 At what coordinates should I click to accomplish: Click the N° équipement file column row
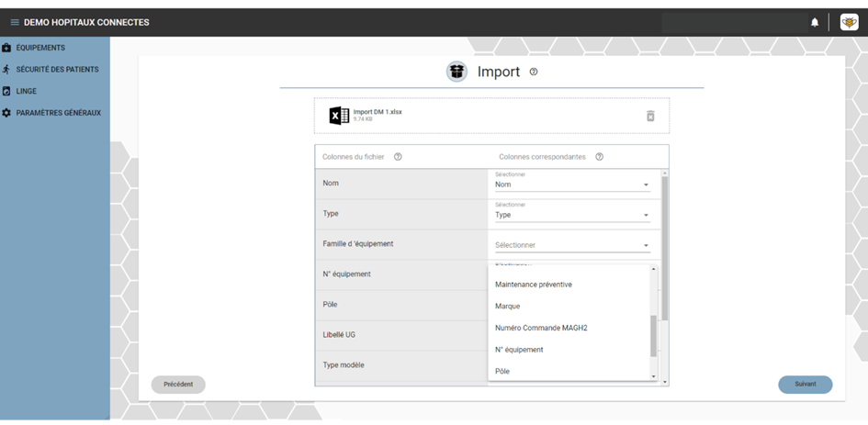click(401, 274)
